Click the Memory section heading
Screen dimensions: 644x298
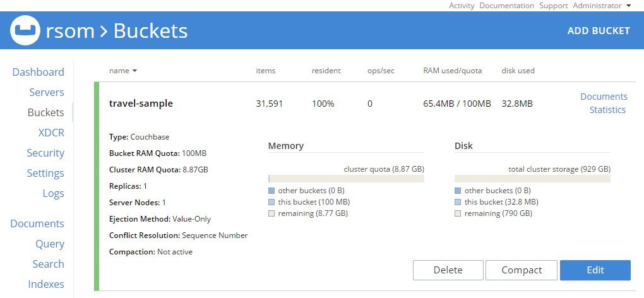(x=286, y=146)
